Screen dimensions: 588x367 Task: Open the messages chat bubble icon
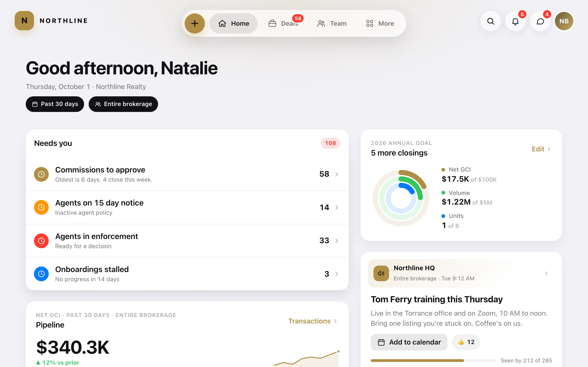[x=540, y=21]
